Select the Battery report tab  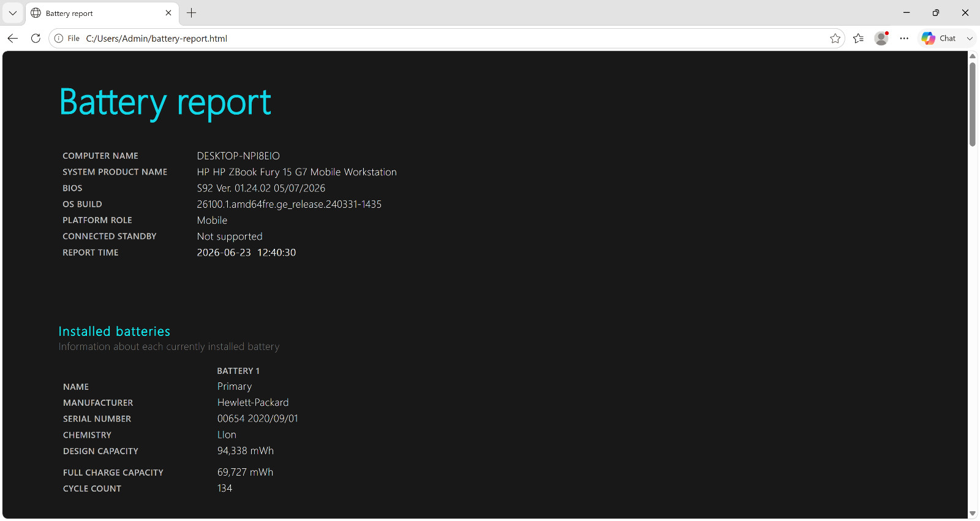click(102, 13)
